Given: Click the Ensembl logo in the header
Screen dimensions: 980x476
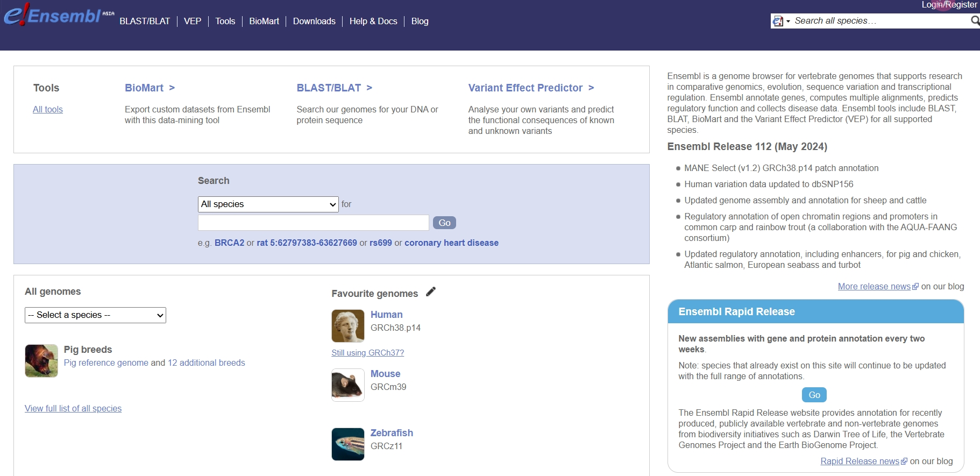Looking at the screenshot, I should pos(53,16).
